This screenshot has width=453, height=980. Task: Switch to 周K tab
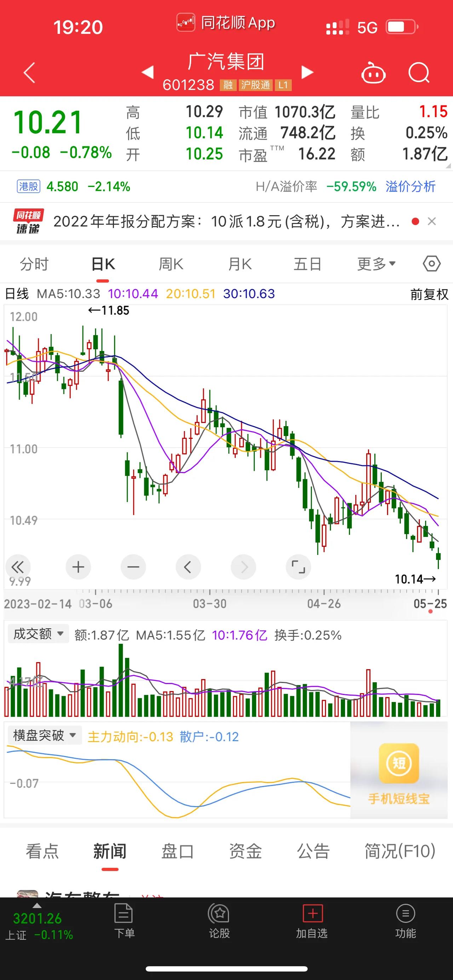(171, 264)
